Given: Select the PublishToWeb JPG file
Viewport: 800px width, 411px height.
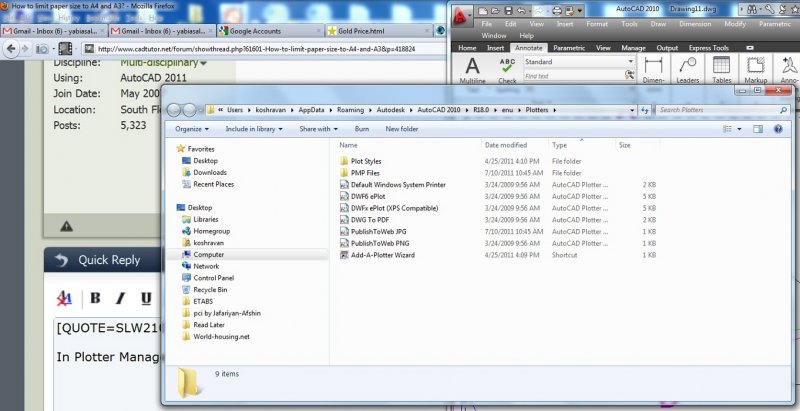Looking at the screenshot, I should pyautogui.click(x=379, y=232).
